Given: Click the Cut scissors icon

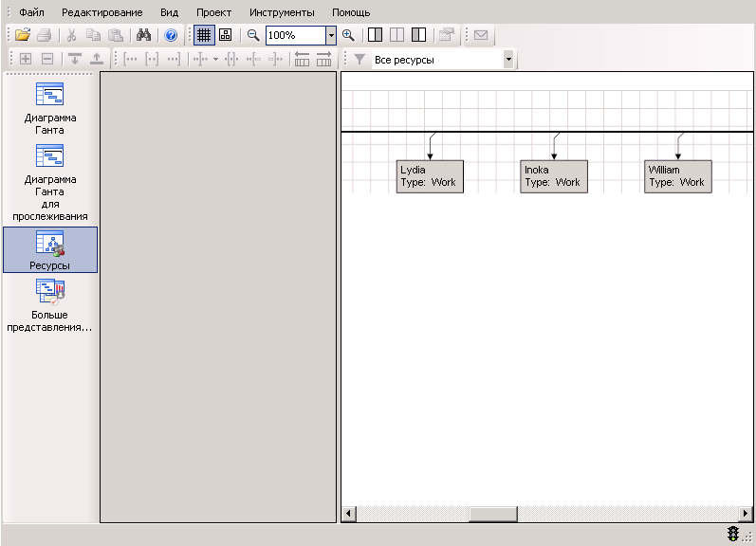Looking at the screenshot, I should 71,35.
